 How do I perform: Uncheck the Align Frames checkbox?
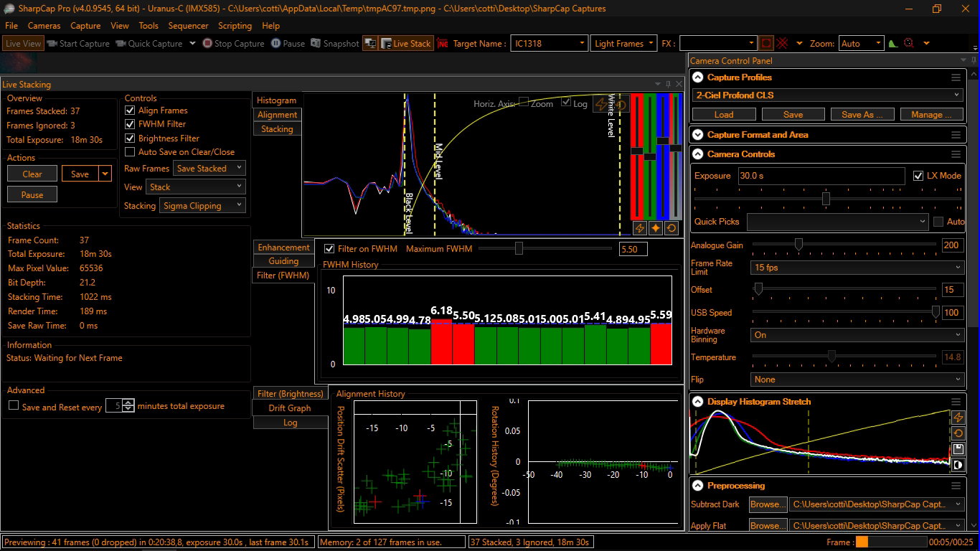click(x=130, y=110)
